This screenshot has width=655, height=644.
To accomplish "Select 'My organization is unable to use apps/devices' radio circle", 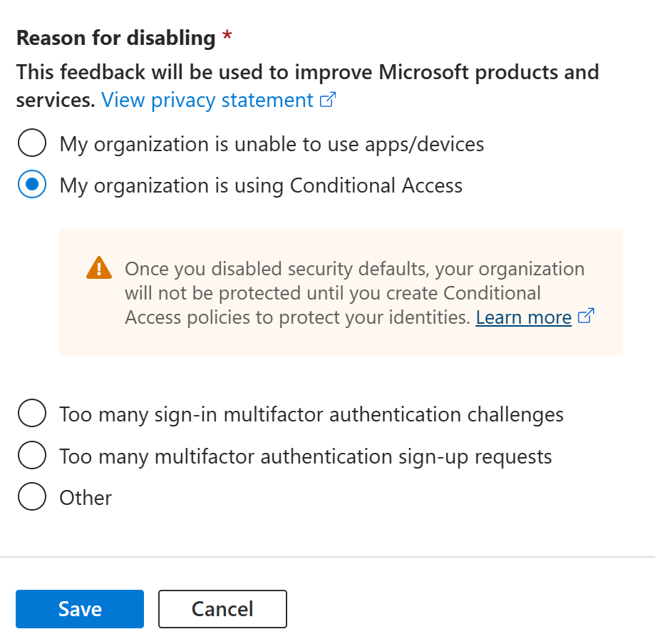I will point(32,144).
